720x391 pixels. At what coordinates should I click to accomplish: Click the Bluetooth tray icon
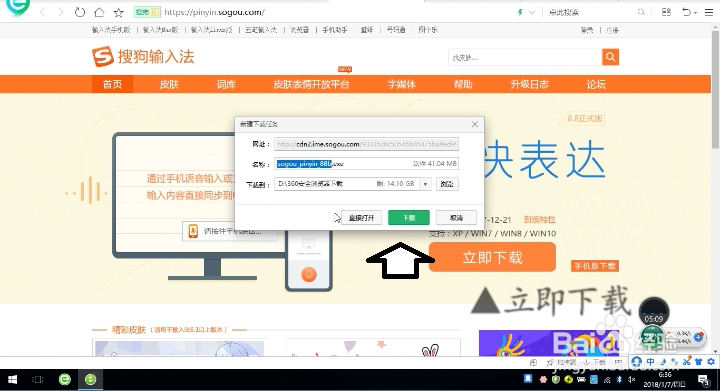point(619,380)
